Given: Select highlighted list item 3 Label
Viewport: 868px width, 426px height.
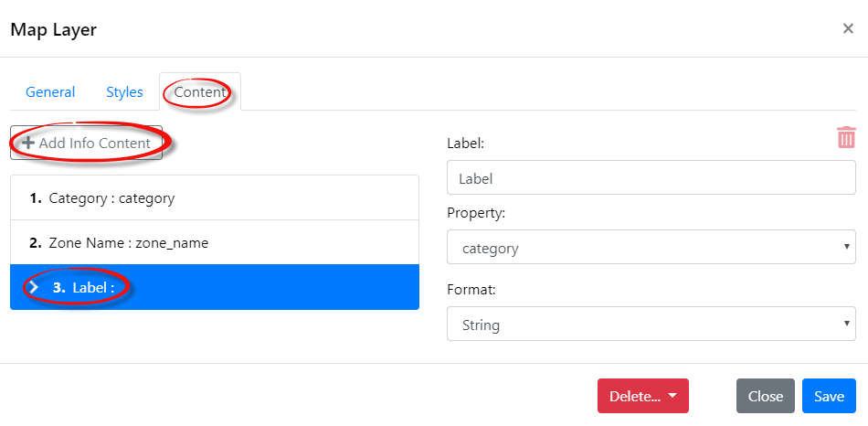Looking at the screenshot, I should tap(215, 287).
